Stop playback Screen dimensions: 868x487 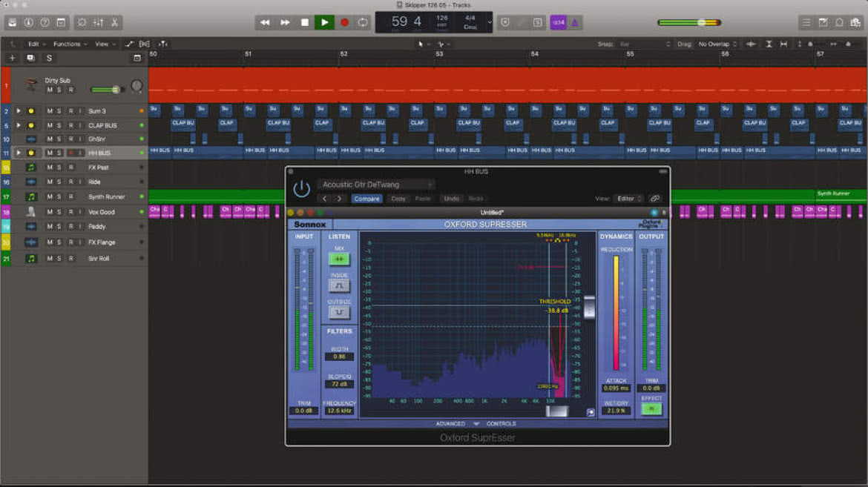pos(304,23)
